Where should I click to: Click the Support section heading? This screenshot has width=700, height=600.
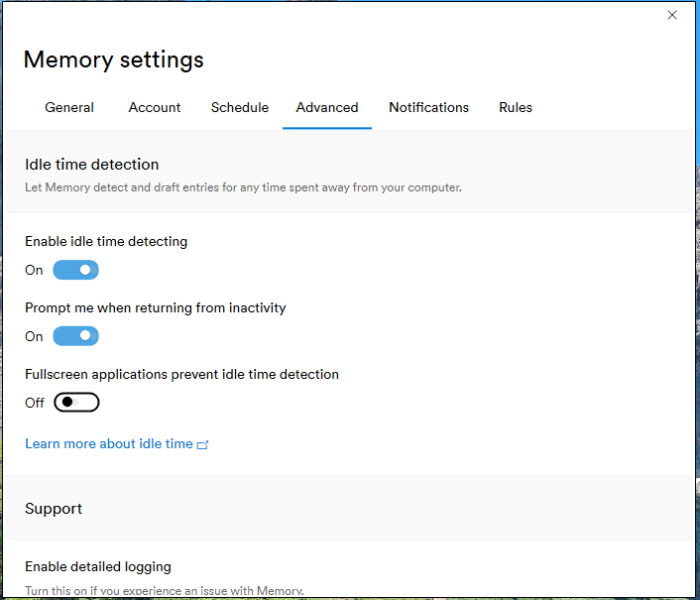(54, 509)
